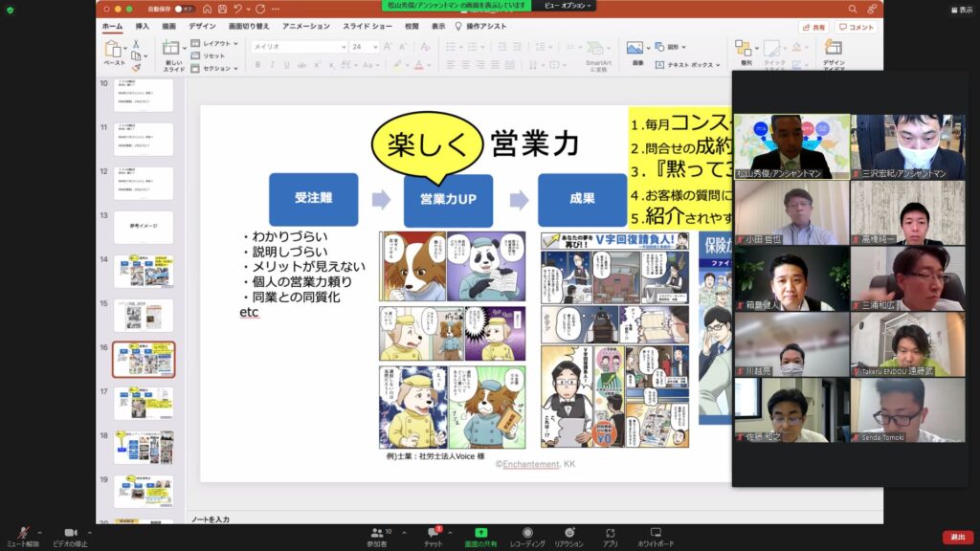The image size is (980, 551).
Task: Switch to the 挿入 ribbon tab
Action: tap(143, 26)
